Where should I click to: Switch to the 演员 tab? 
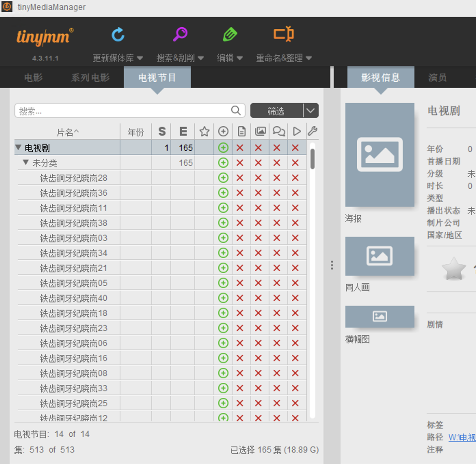tap(437, 78)
